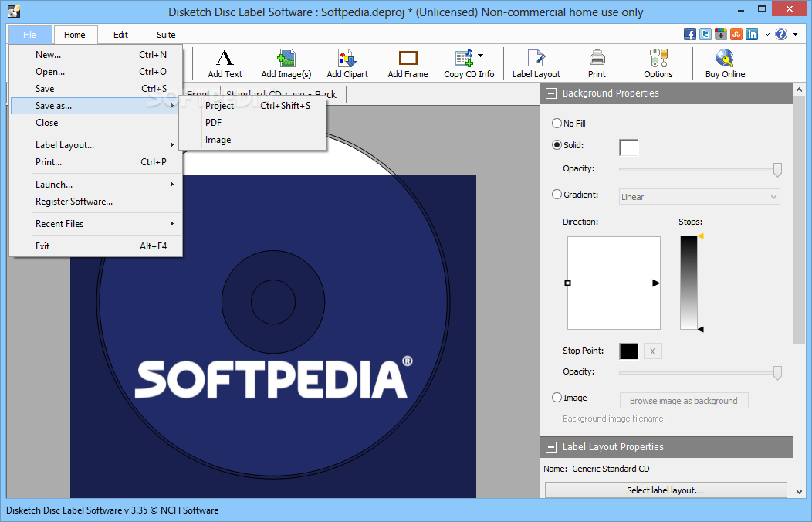Save as Image from submenu

pyautogui.click(x=252, y=140)
